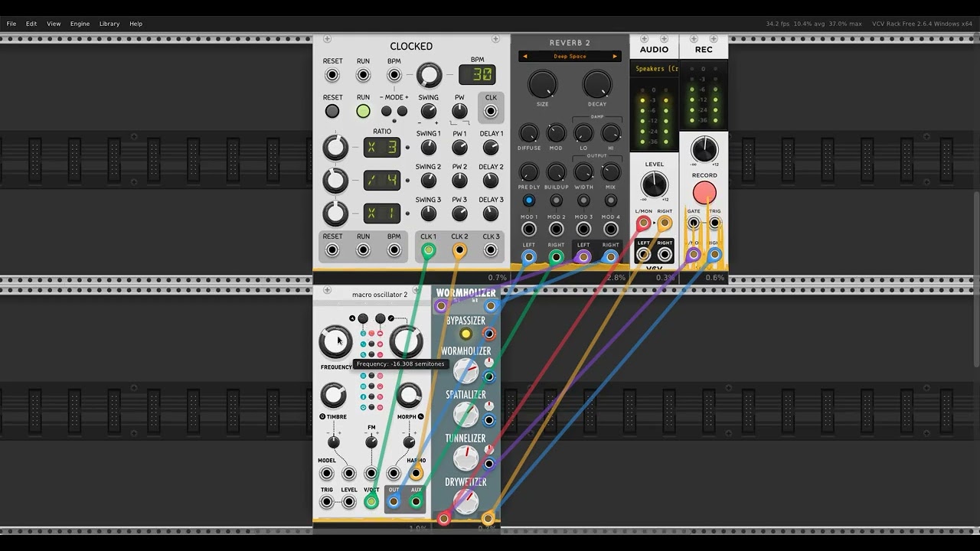Select previous Reverb 2 preset with left arrow
This screenshot has height=551, width=980.
click(x=524, y=56)
